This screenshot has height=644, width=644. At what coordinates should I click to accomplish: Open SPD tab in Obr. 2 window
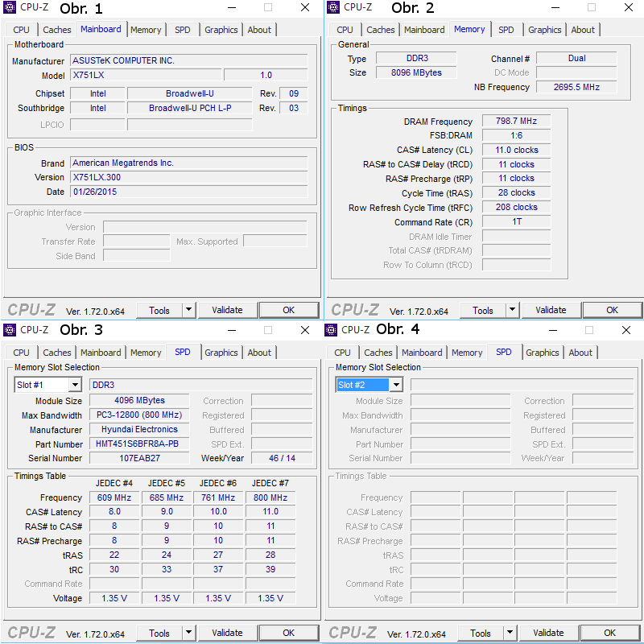pos(506,30)
